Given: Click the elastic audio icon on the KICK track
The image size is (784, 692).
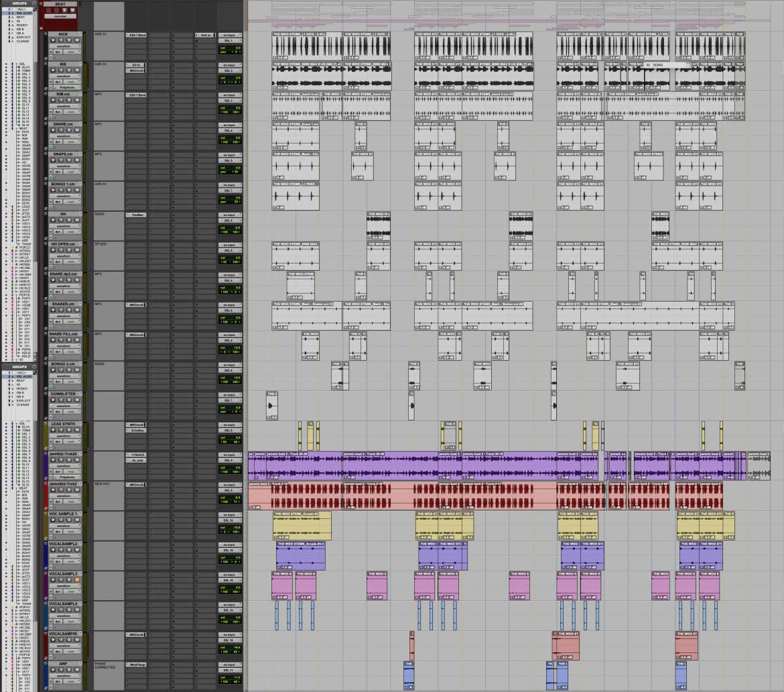Looking at the screenshot, I should [50, 56].
